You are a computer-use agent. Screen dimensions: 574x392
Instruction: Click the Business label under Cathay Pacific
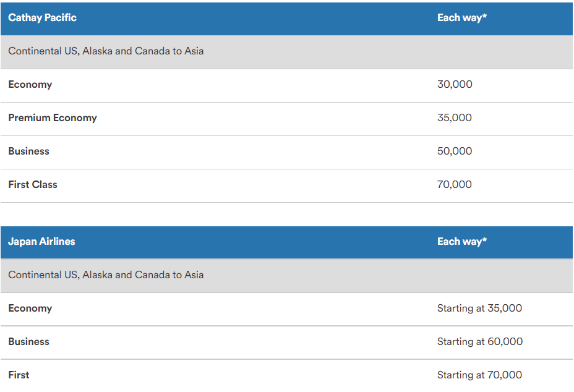(28, 151)
